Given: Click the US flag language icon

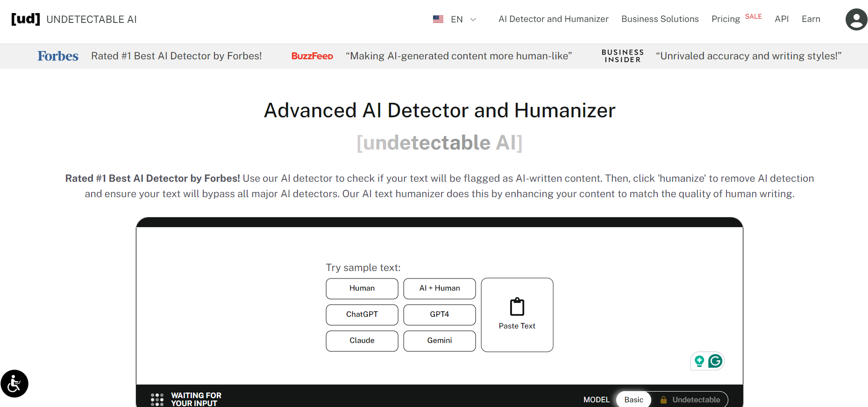Looking at the screenshot, I should (x=438, y=19).
